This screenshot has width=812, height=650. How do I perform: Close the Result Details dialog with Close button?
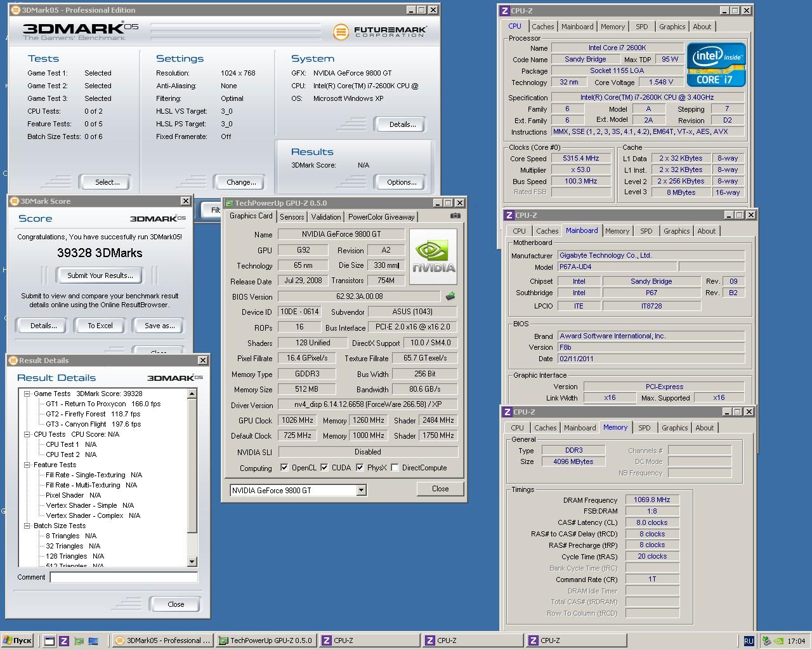176,604
